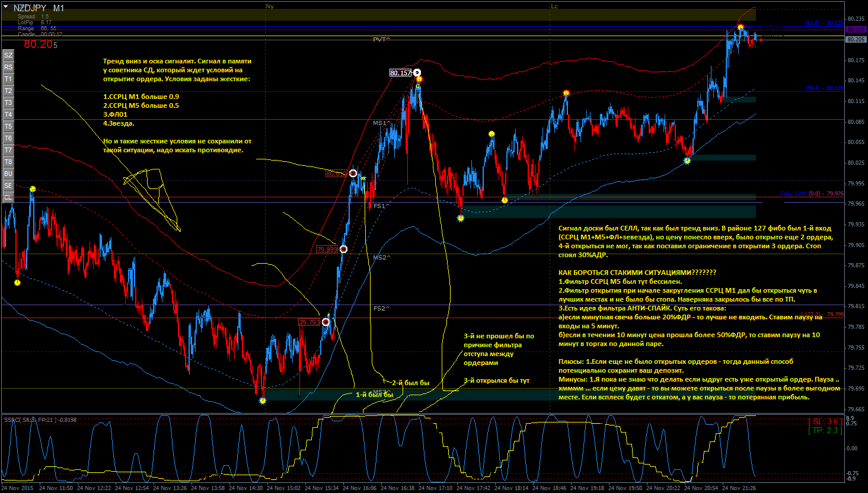Click the '3.ФЛ01' condition line
This screenshot has width=868, height=493.
coord(115,114)
